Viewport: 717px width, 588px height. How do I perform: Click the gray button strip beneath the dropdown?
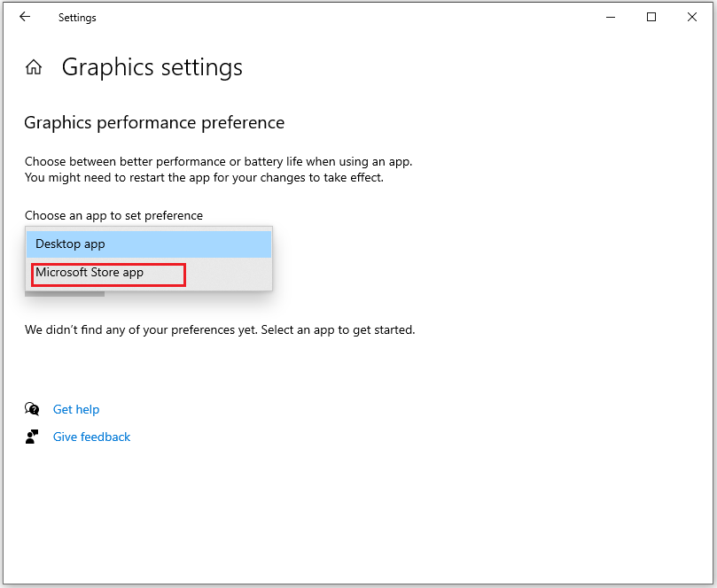(65, 293)
